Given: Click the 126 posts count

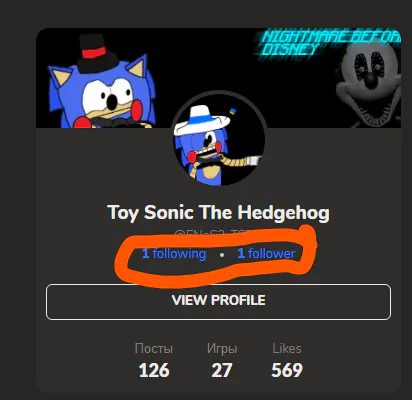Looking at the screenshot, I should 154,370.
